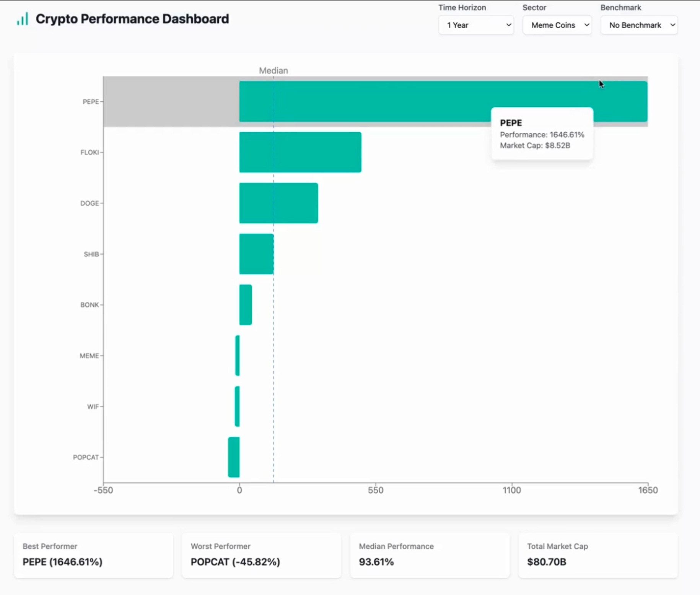
Task: Click the BONK axis label
Action: coord(90,305)
